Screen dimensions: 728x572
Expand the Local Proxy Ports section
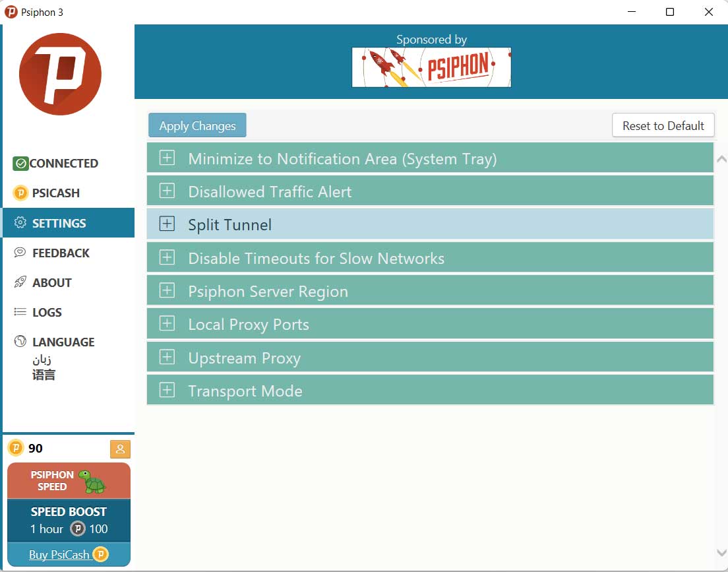(167, 323)
